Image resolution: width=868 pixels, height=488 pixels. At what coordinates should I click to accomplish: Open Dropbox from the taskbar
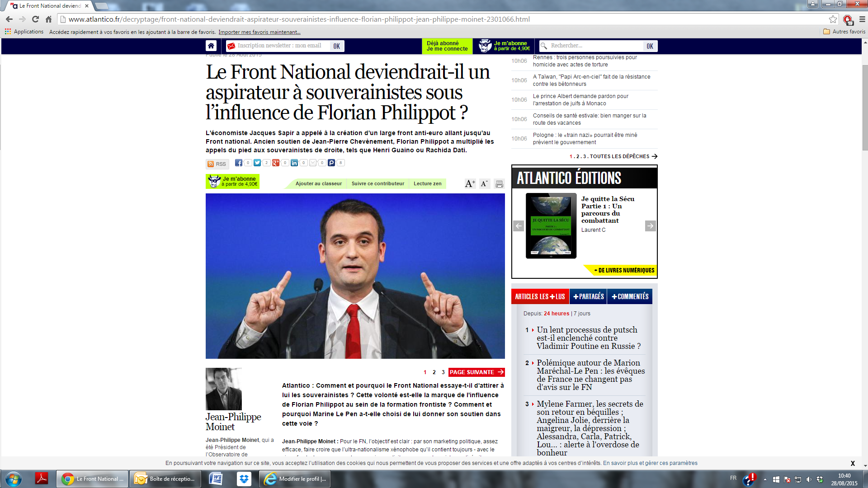(x=244, y=479)
